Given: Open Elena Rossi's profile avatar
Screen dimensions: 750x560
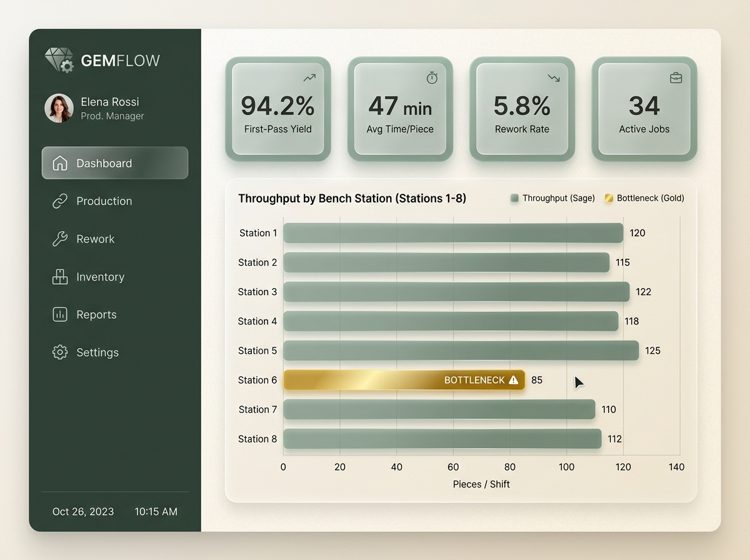Looking at the screenshot, I should [x=59, y=108].
